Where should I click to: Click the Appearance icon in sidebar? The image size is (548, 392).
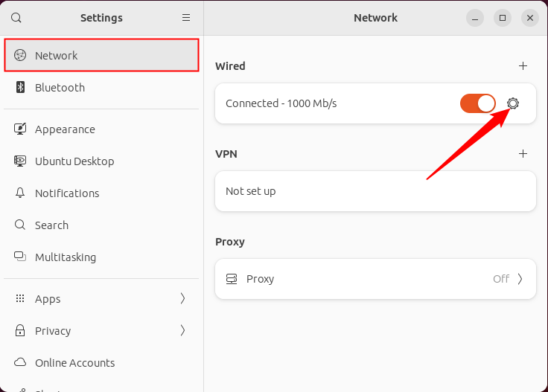(21, 129)
